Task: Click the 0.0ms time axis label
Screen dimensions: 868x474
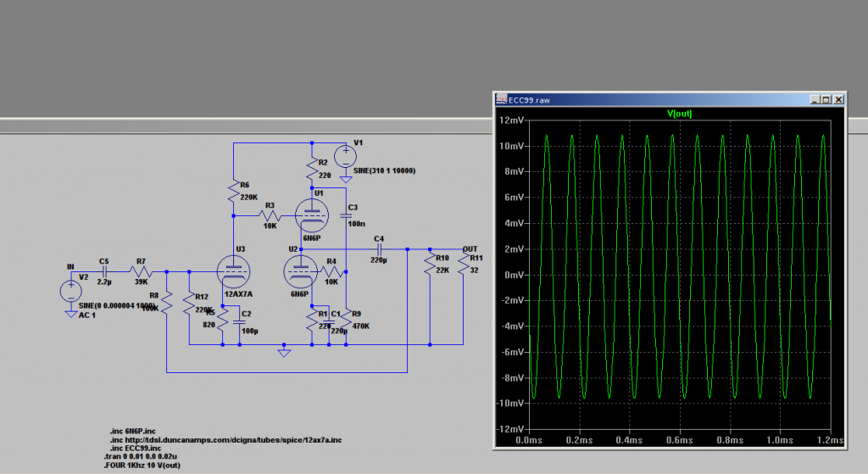Action: click(529, 440)
